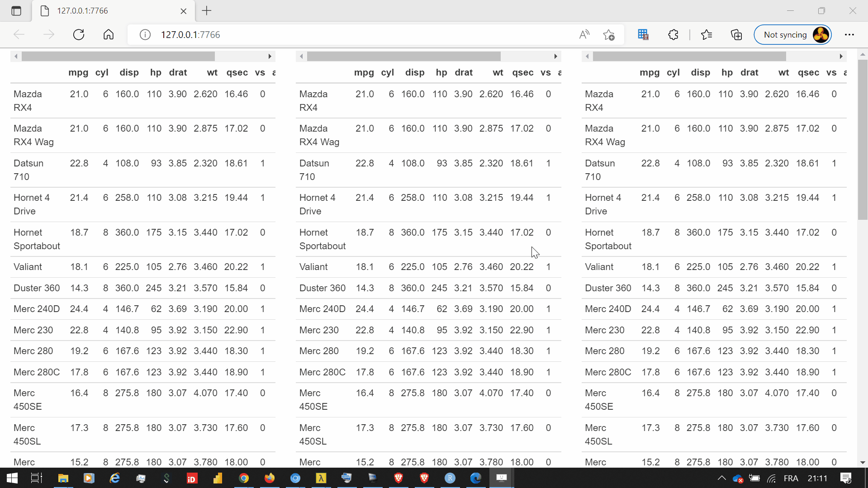Image resolution: width=868 pixels, height=488 pixels.
Task: Click the wt header in the first table
Action: 212,73
